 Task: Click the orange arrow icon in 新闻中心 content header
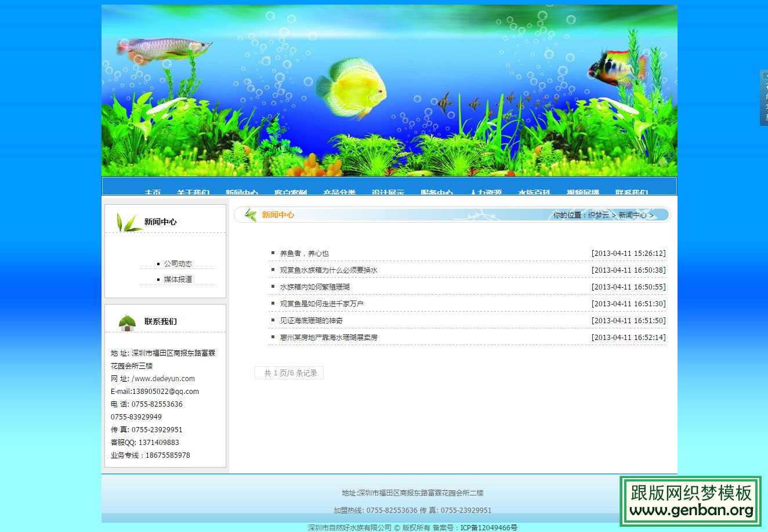(250, 214)
